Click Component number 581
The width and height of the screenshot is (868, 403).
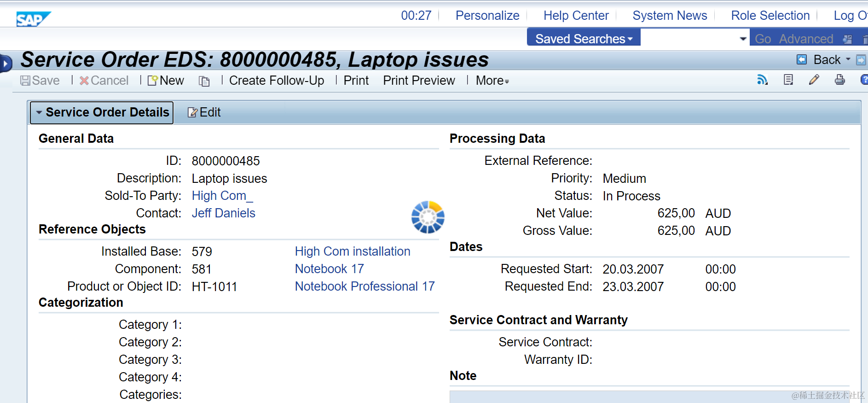pyautogui.click(x=202, y=269)
